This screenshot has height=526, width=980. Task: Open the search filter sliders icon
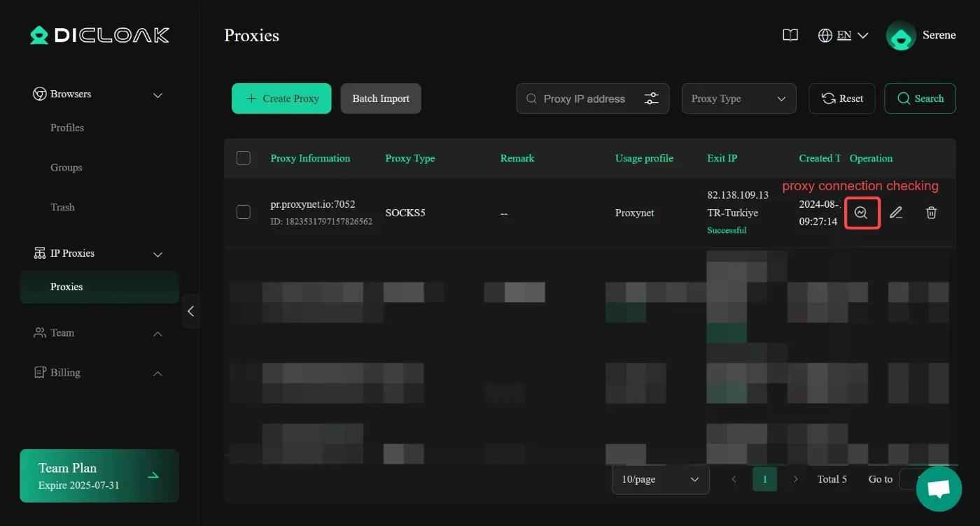pyautogui.click(x=652, y=99)
